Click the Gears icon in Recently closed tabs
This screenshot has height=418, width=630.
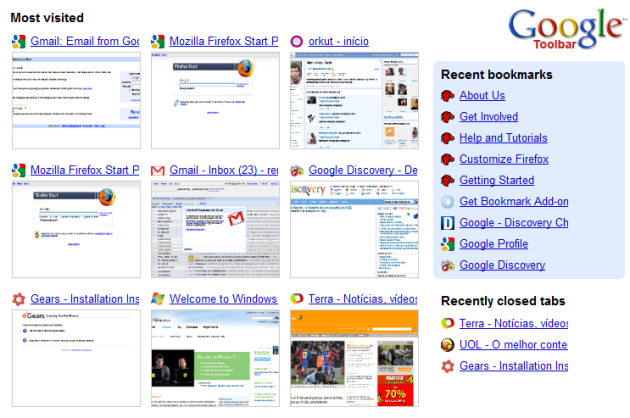point(448,366)
